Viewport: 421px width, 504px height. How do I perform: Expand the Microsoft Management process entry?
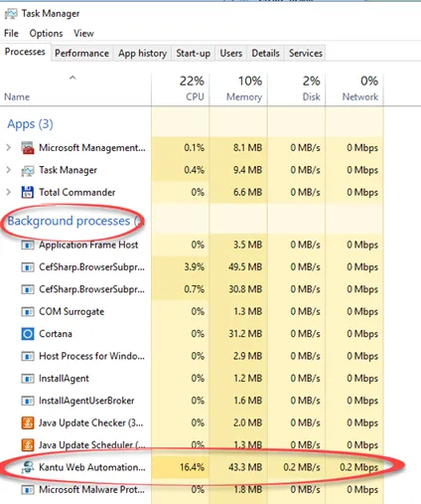[x=9, y=147]
